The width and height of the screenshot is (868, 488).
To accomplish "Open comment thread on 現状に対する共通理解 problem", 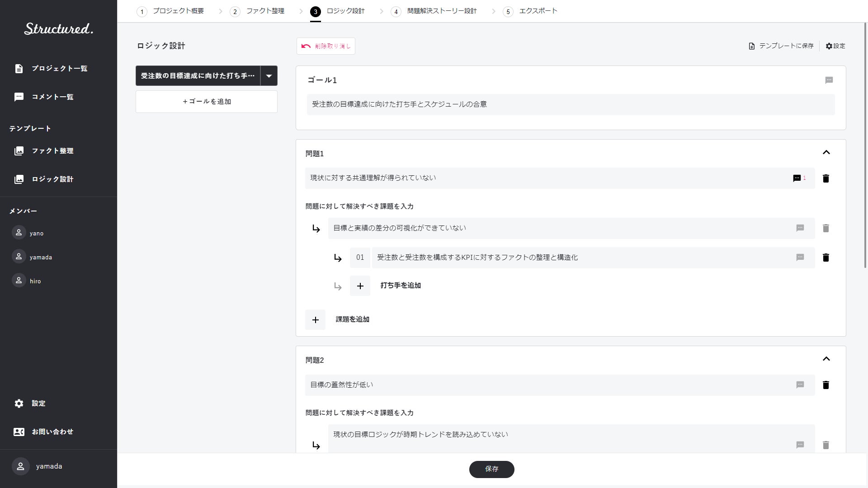I will coord(797,178).
